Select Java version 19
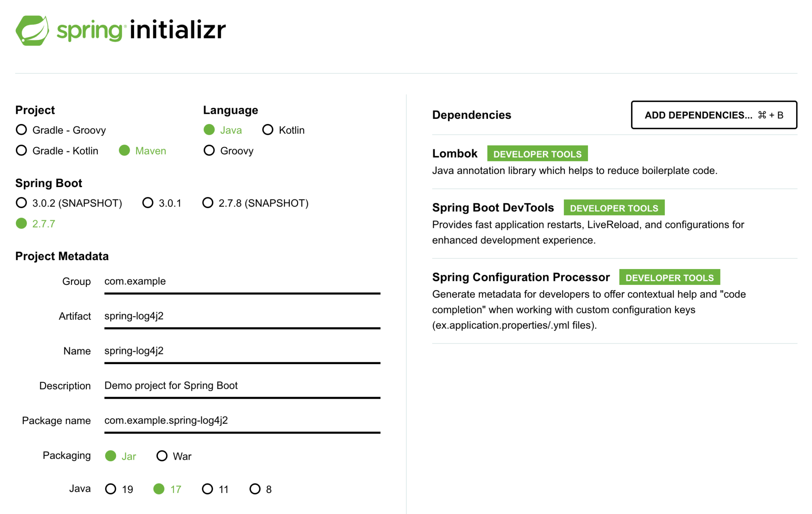 [111, 489]
